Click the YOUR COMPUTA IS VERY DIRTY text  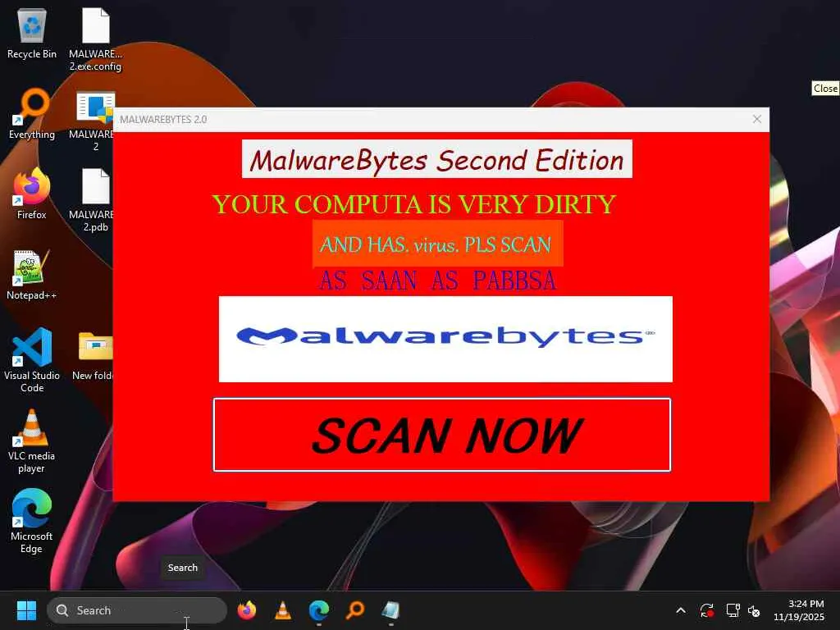[414, 204]
